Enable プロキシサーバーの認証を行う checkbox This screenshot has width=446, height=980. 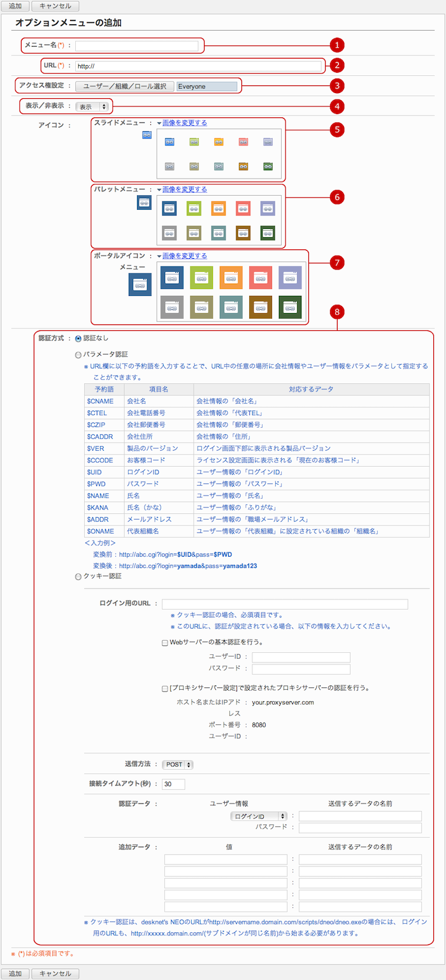(165, 689)
